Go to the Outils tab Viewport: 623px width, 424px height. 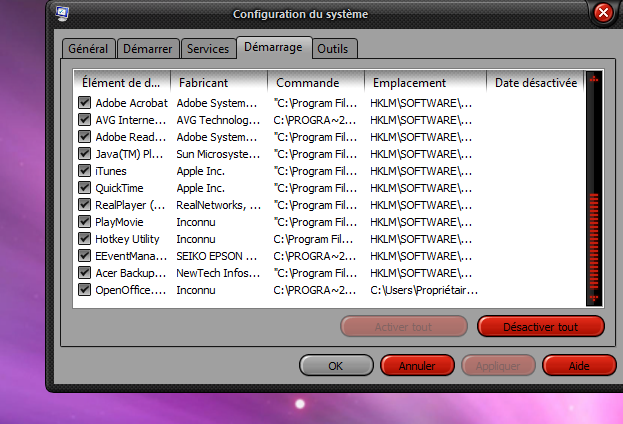pyautogui.click(x=335, y=49)
